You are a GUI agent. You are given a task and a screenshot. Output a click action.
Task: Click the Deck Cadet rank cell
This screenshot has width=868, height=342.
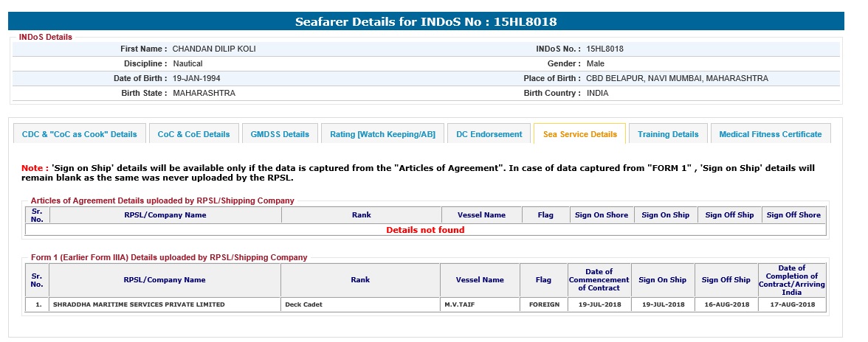[x=303, y=304]
